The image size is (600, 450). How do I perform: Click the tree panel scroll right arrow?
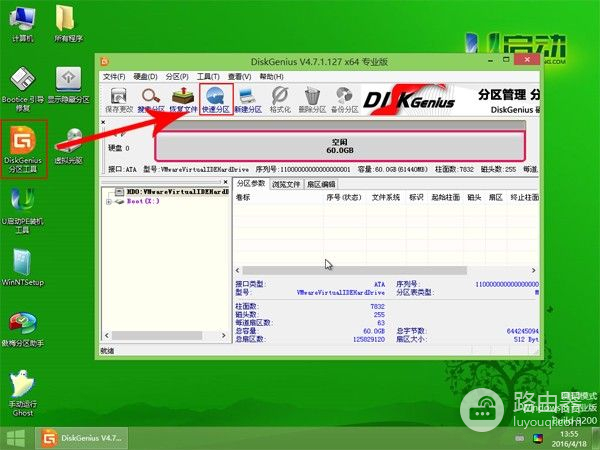[x=224, y=335]
